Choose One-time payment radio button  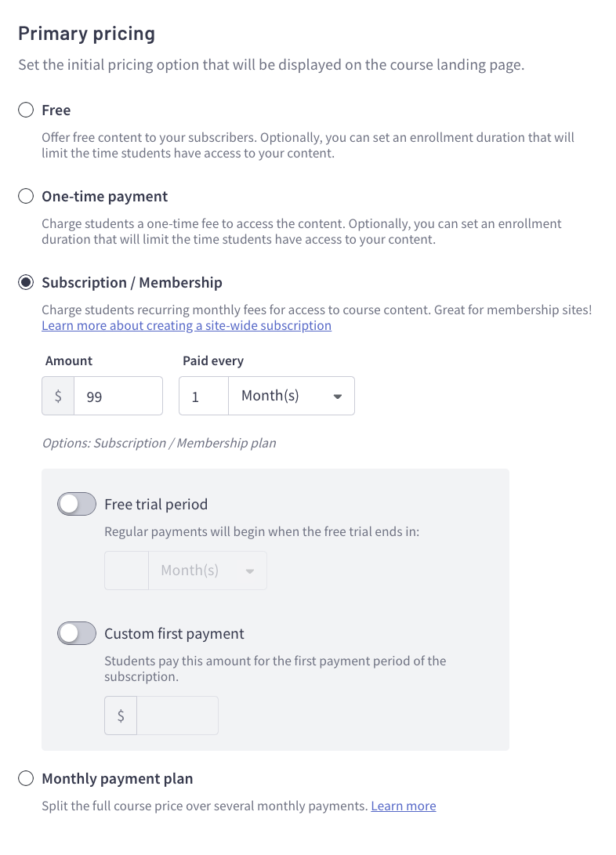pos(26,196)
